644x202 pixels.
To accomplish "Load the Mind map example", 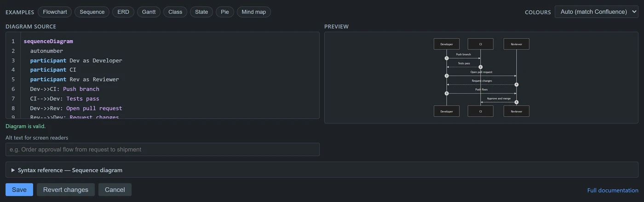I will coord(254,12).
